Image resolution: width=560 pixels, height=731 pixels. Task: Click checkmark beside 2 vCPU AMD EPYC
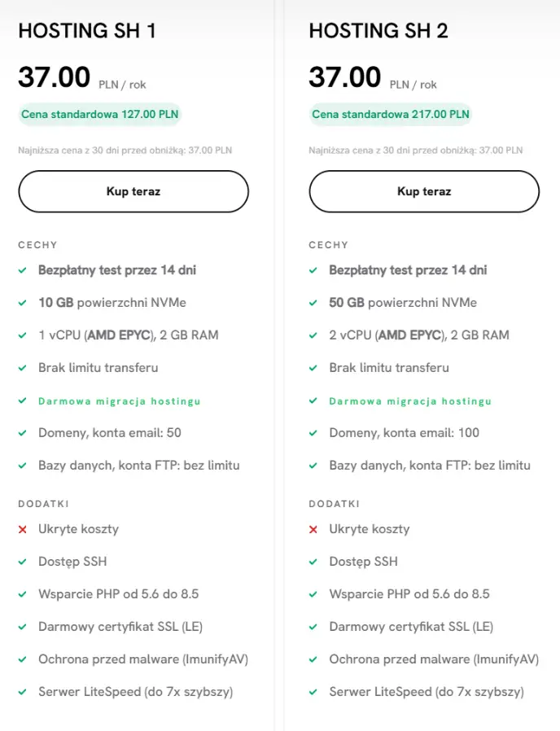313,335
